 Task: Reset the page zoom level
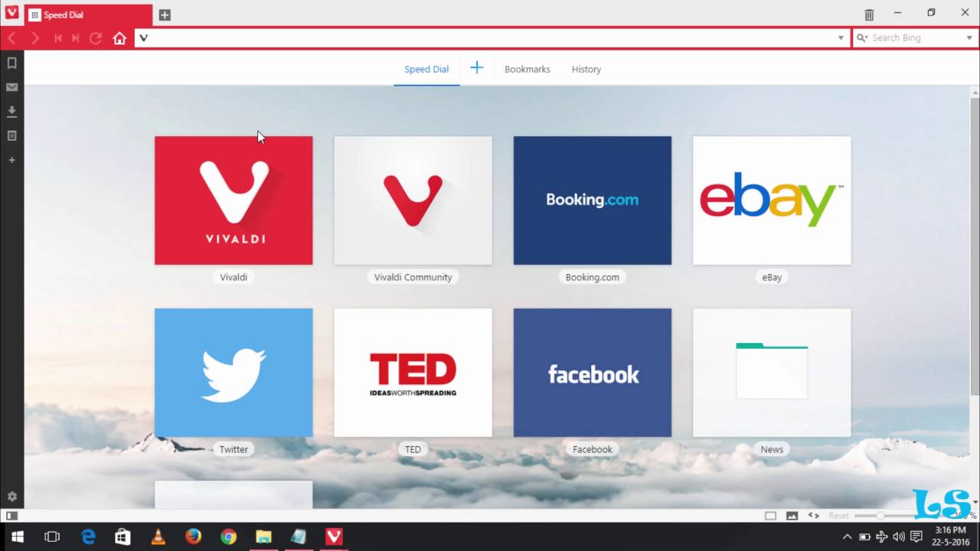click(x=838, y=516)
